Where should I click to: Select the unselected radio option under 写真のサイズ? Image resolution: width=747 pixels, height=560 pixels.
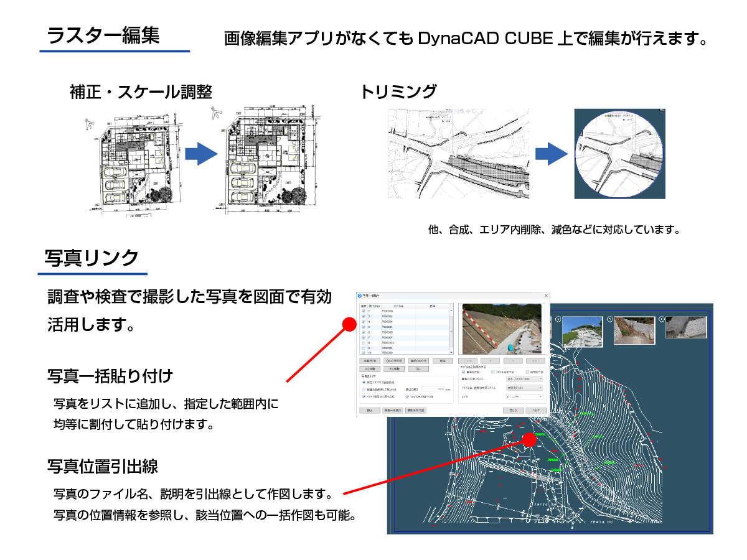tap(364, 389)
